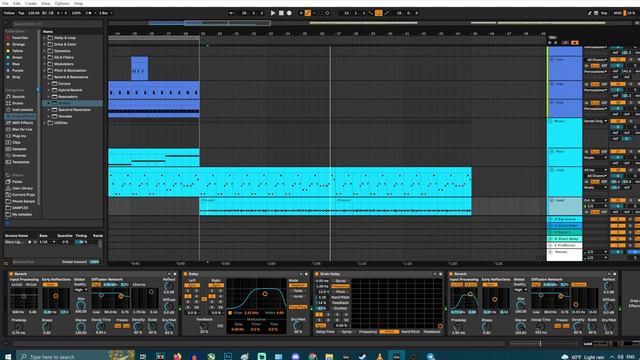Viewport: 640px width, 360px height.
Task: Open the Plug-Ins category
Action: click(x=19, y=136)
